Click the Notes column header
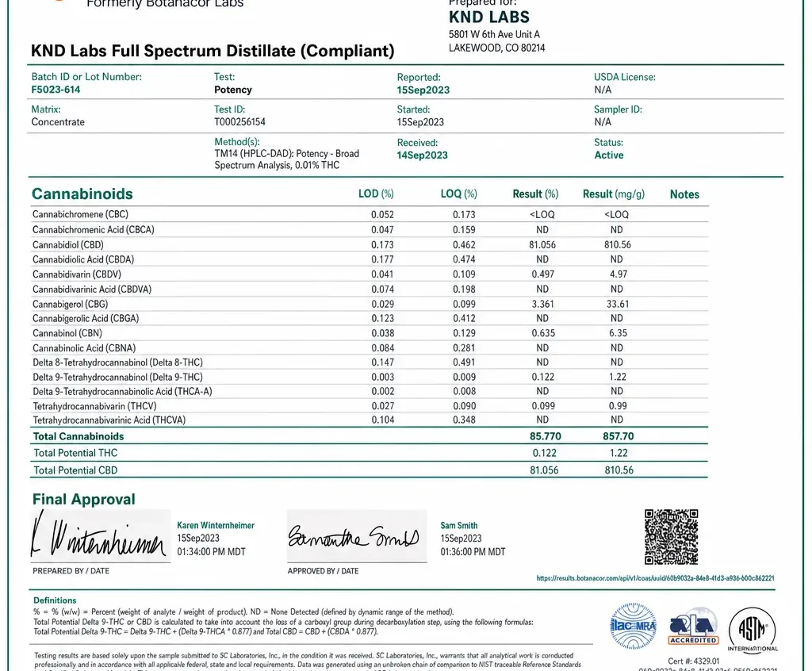This screenshot has width=812, height=671. click(684, 194)
